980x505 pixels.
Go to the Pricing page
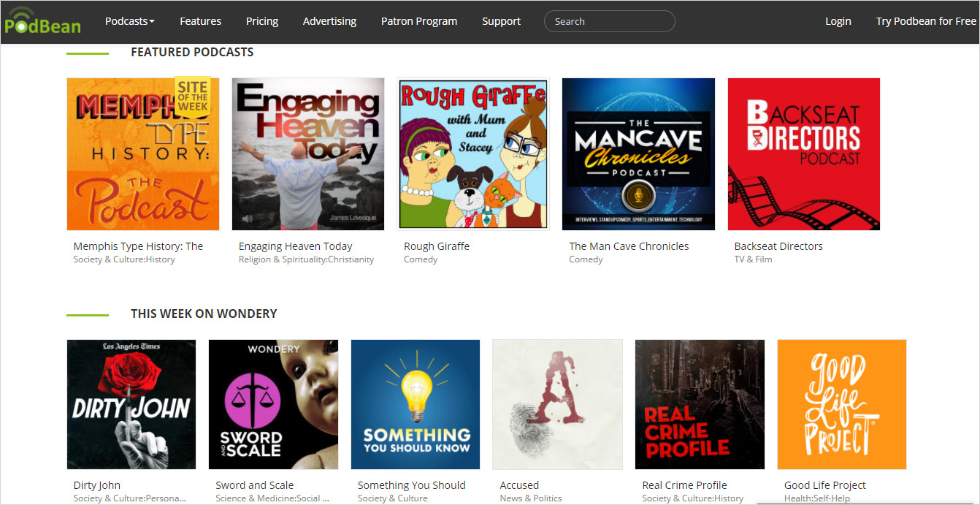pos(262,21)
